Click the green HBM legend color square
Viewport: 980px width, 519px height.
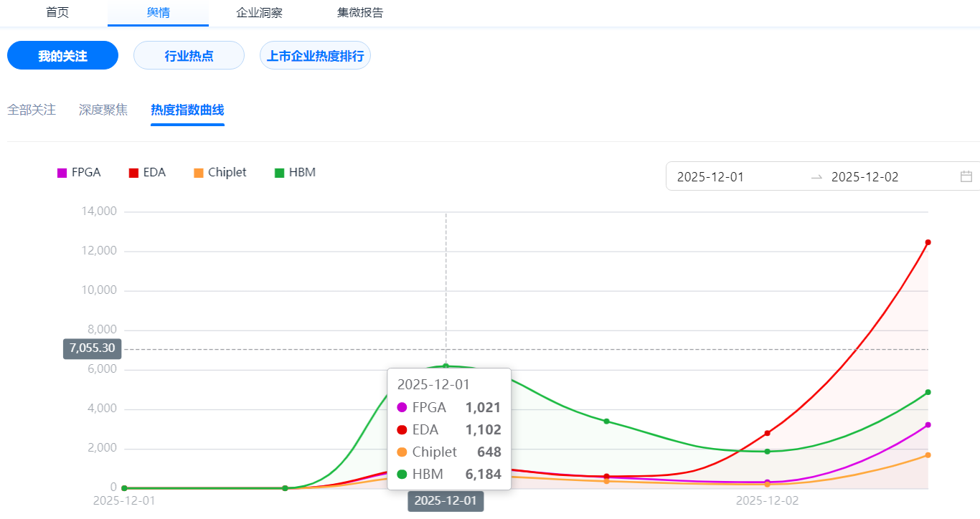click(280, 173)
